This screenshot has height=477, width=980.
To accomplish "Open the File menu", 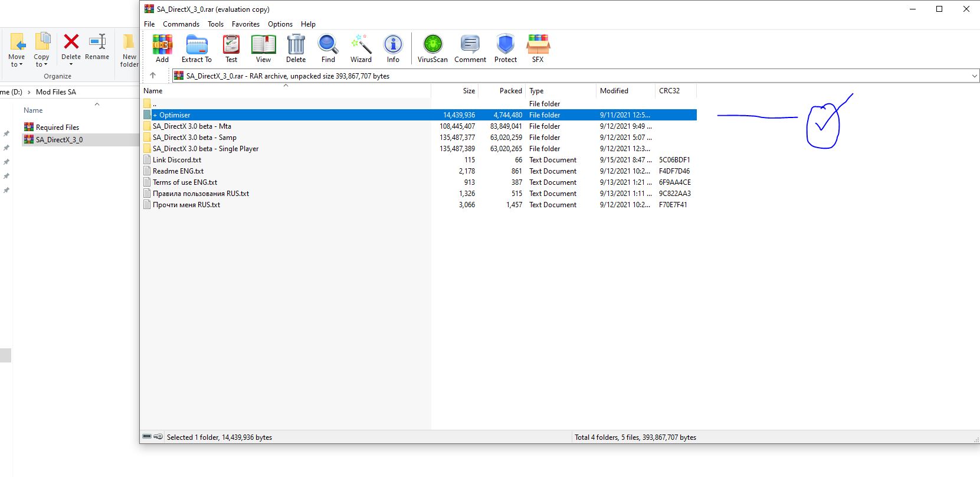I will [149, 24].
